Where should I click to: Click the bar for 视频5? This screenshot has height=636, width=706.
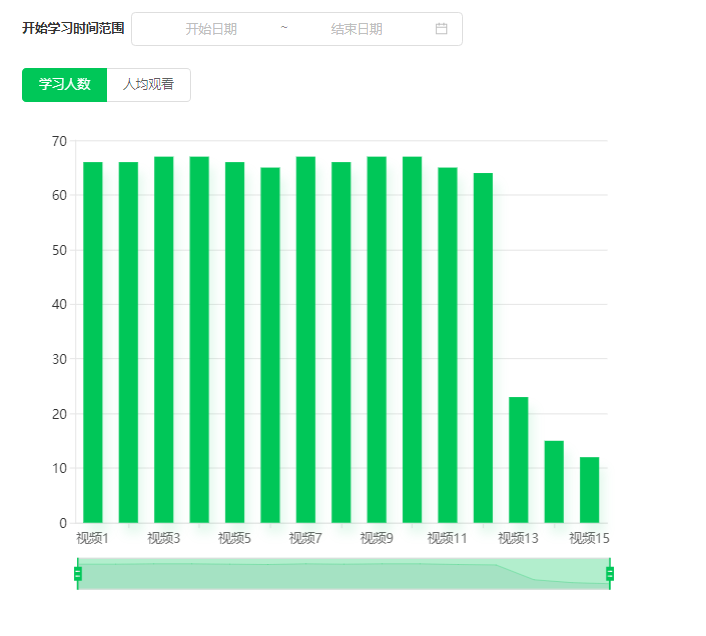(x=235, y=342)
